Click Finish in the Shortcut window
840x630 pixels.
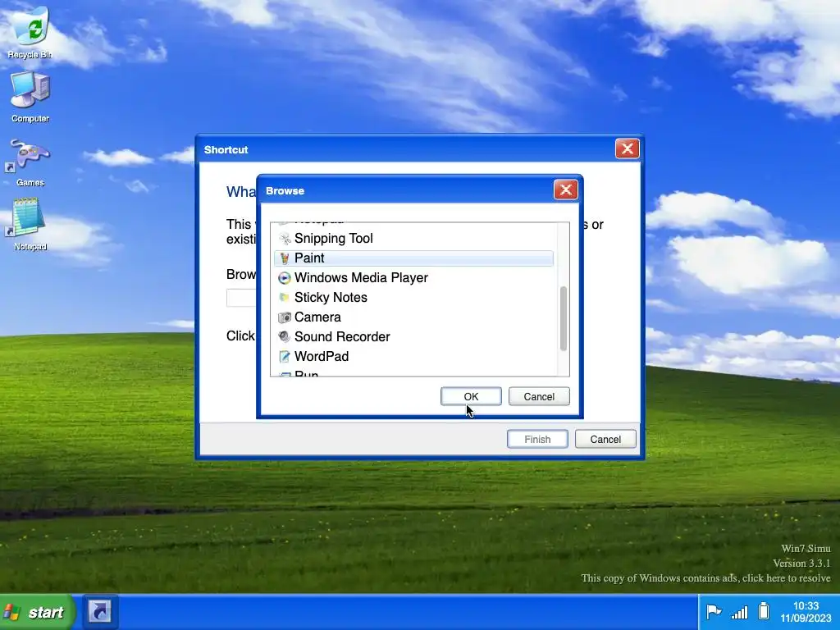click(x=537, y=440)
